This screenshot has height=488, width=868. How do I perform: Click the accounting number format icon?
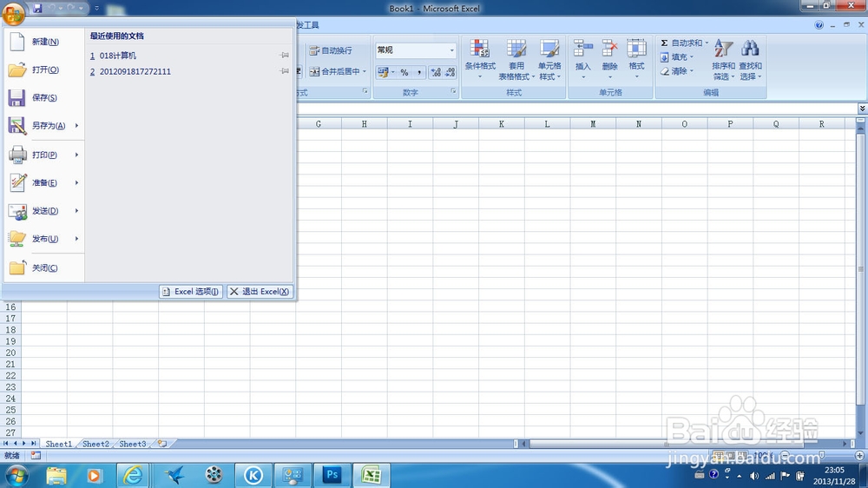point(383,72)
